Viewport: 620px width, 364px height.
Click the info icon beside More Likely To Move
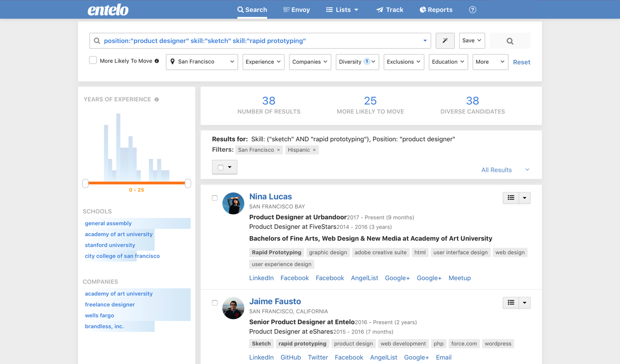157,61
